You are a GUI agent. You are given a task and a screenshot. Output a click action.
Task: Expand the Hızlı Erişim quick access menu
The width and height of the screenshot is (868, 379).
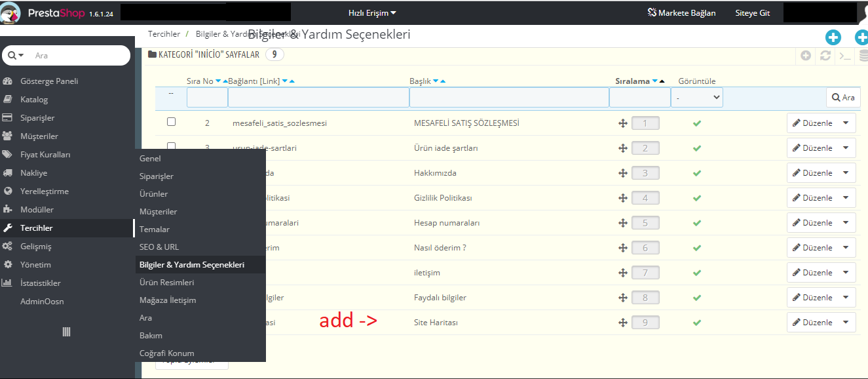372,12
